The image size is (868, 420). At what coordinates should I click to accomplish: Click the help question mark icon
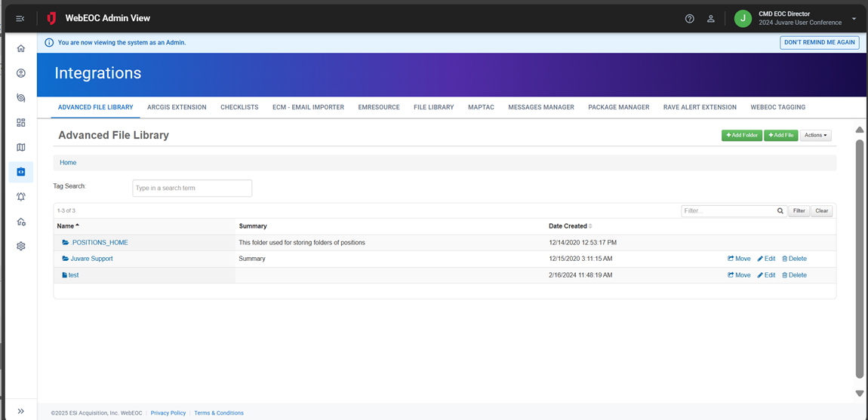(689, 19)
